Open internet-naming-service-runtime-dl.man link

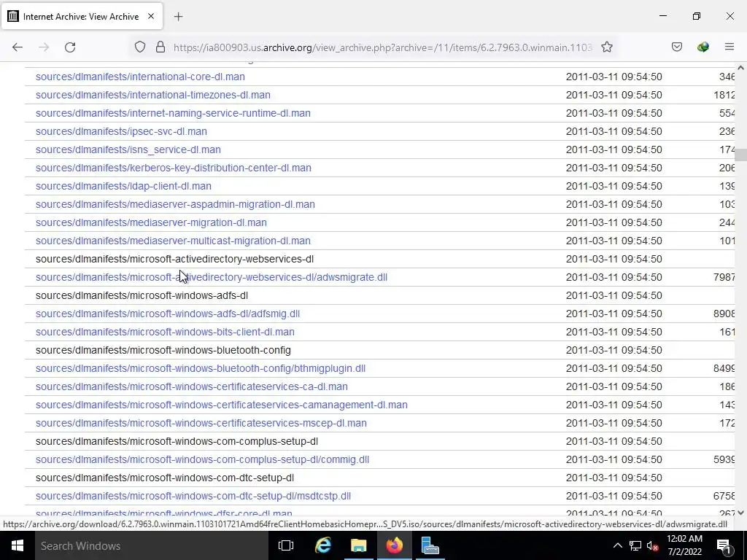173,113
